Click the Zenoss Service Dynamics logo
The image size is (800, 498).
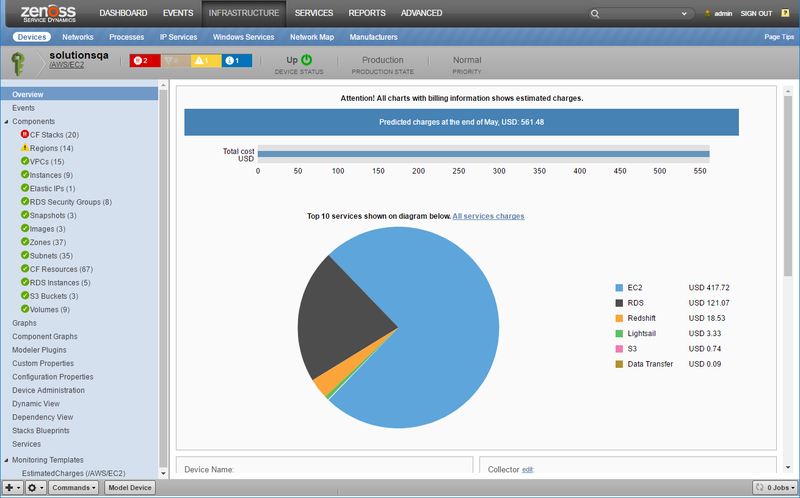[x=48, y=13]
